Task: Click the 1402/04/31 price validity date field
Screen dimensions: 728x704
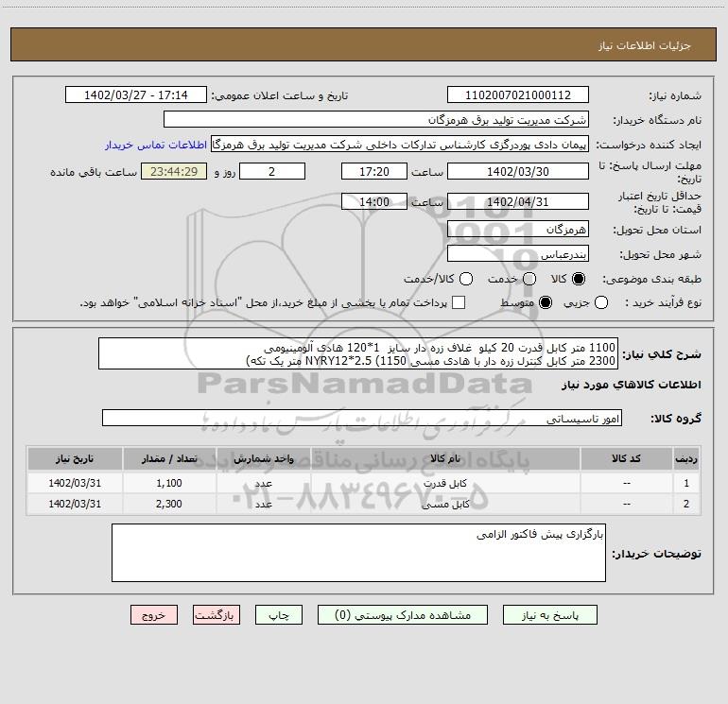Action: 518,201
